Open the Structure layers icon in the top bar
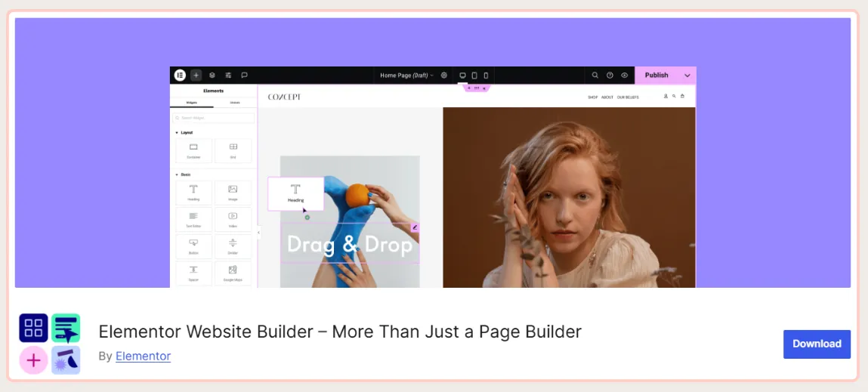This screenshot has width=868, height=392. [212, 76]
